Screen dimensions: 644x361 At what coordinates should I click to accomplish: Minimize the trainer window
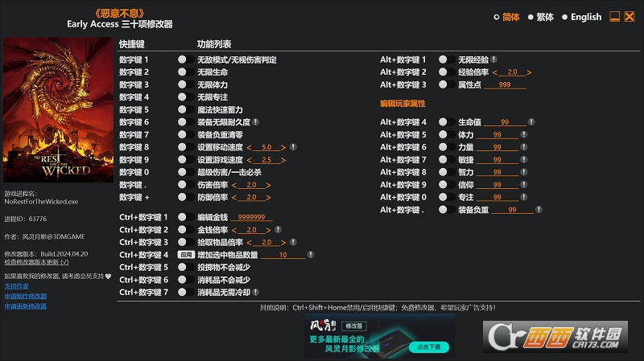pyautogui.click(x=614, y=17)
